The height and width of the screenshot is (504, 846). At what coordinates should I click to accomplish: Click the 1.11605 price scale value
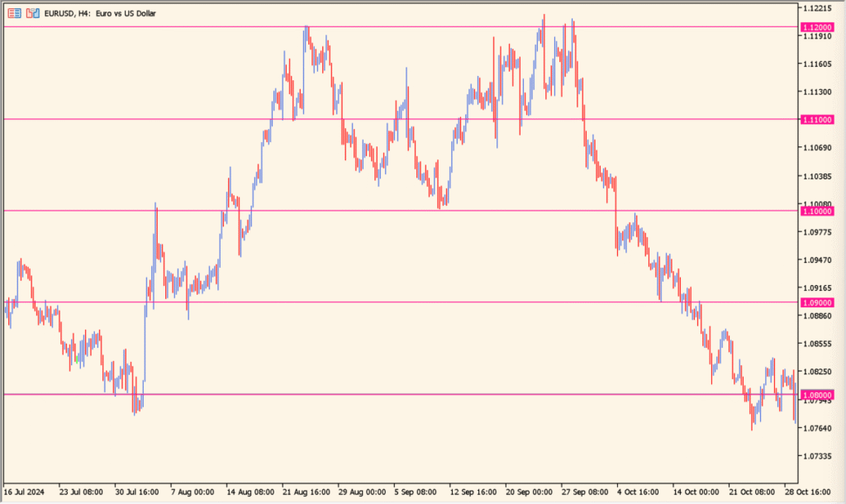pos(816,64)
